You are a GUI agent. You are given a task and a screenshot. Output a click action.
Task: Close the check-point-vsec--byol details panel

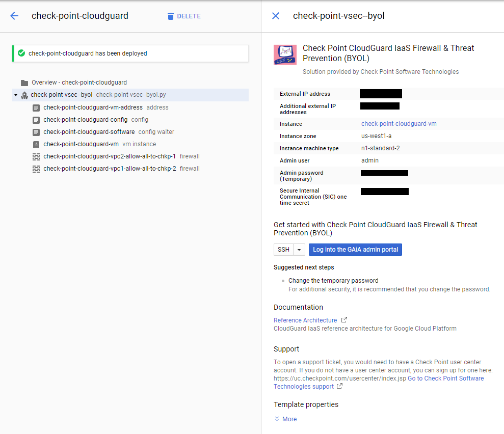tap(276, 16)
